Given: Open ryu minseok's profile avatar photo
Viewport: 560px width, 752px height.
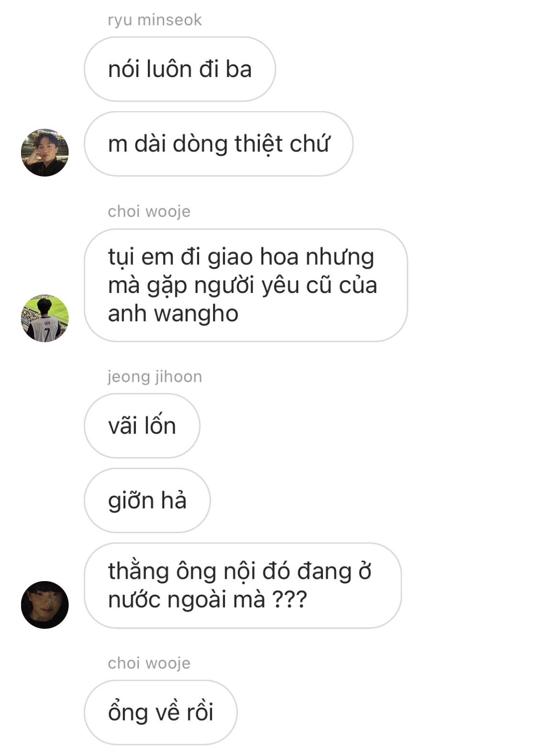Looking at the screenshot, I should pos(45,152).
